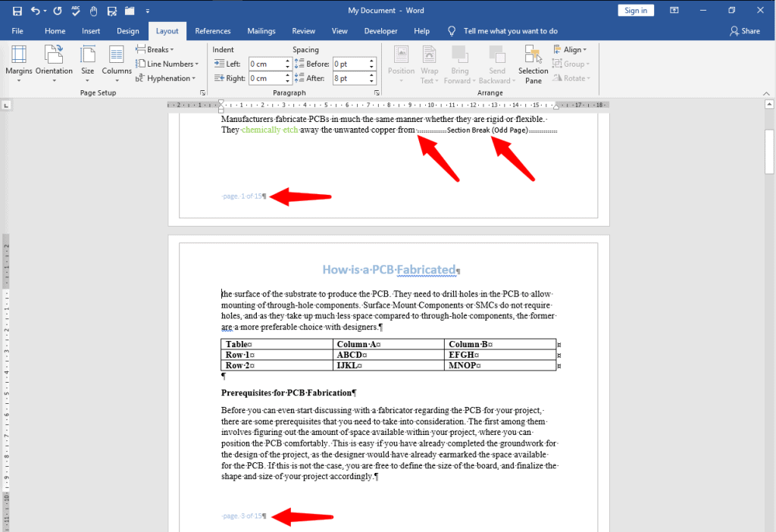Expand Customize Quick Access Toolbar arrow
This screenshot has height=532, width=776.
(148, 11)
